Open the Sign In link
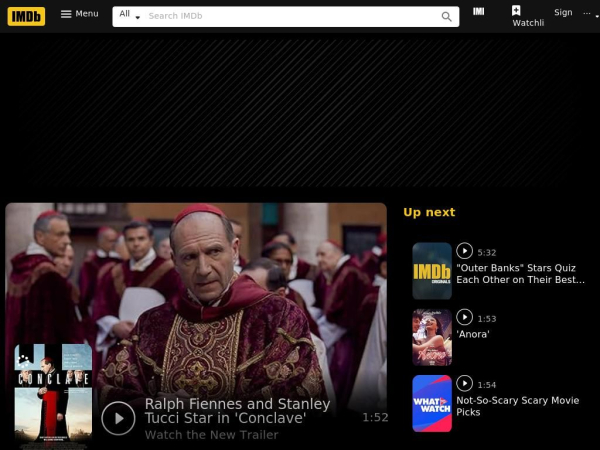This screenshot has height=450, width=600. (x=563, y=12)
